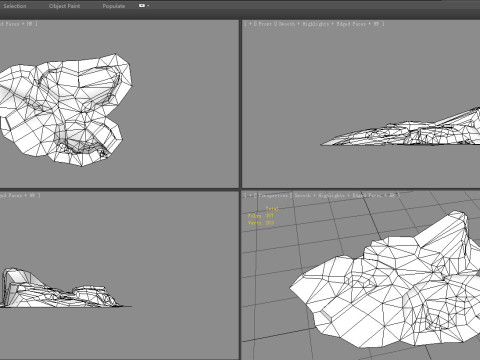Select the Polys count statistic text

point(261,216)
